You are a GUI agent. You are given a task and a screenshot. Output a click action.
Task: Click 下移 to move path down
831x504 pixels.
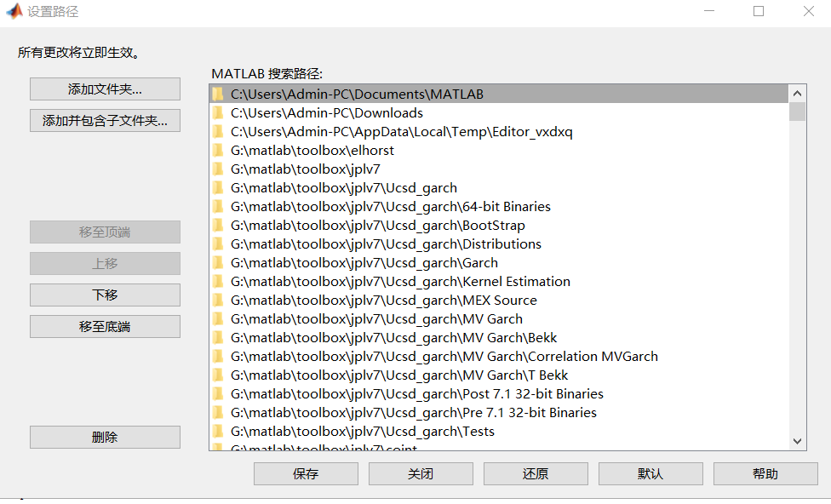(x=105, y=295)
